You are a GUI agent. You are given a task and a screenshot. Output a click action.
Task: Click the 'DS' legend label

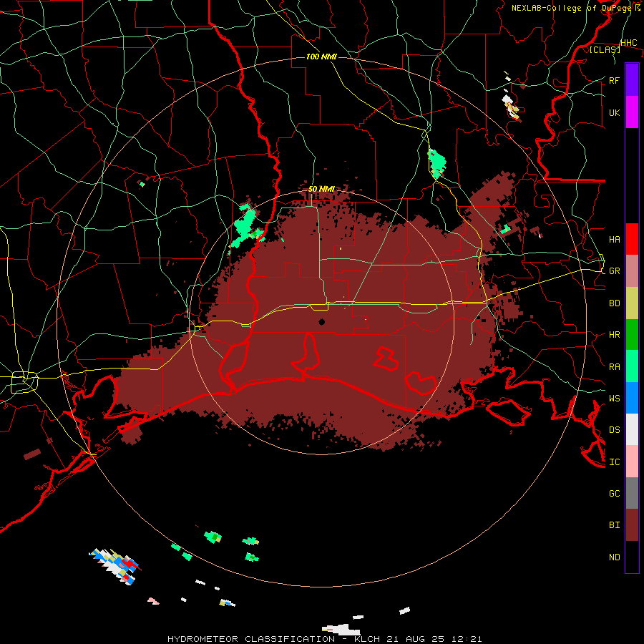[614, 430]
